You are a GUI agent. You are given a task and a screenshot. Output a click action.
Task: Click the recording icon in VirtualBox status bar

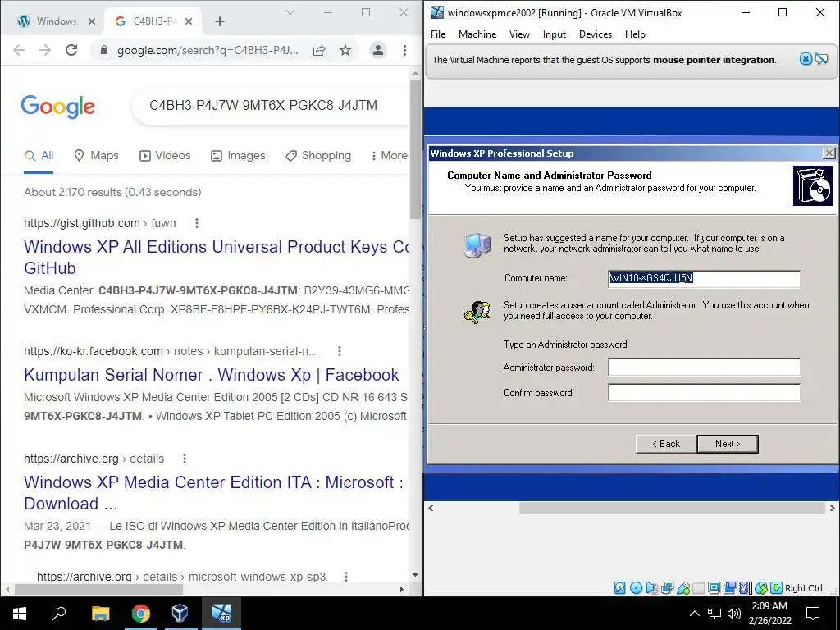coord(729,587)
